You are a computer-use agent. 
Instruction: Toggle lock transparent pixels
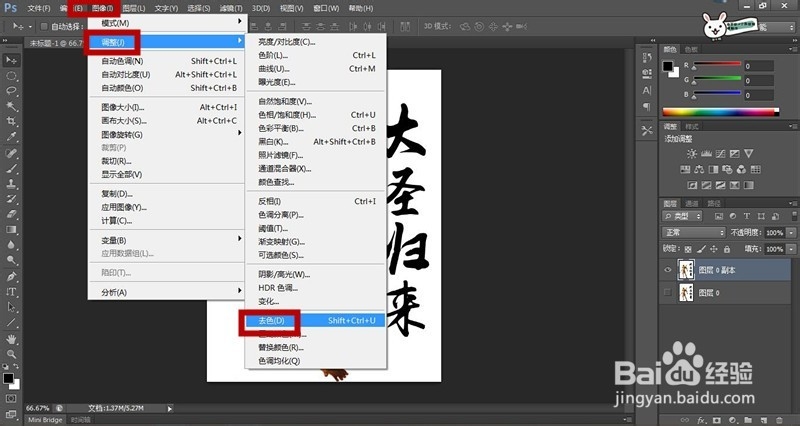(x=688, y=249)
